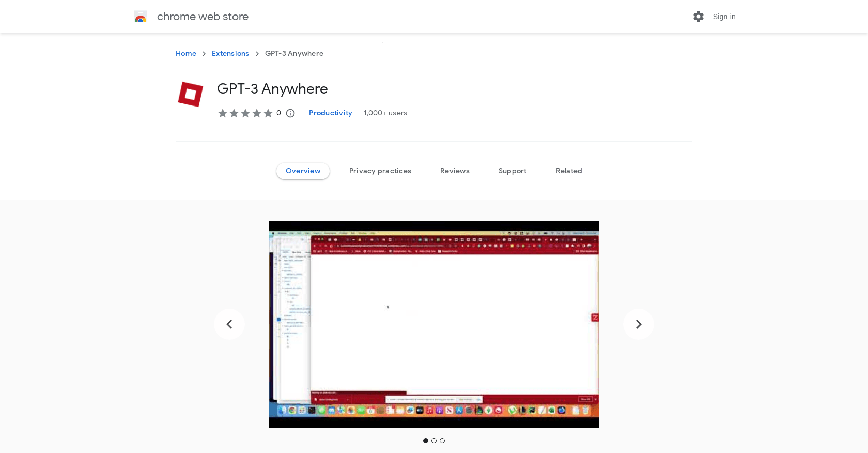868x453 pixels.
Task: Click the Chrome Web Store rainbow logo
Action: pos(141,17)
